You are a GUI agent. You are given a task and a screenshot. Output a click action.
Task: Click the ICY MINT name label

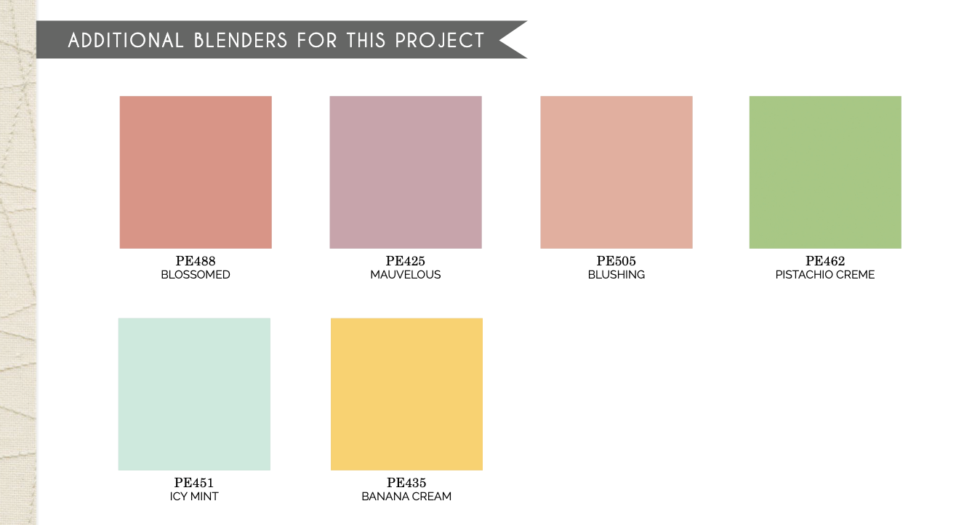point(194,497)
